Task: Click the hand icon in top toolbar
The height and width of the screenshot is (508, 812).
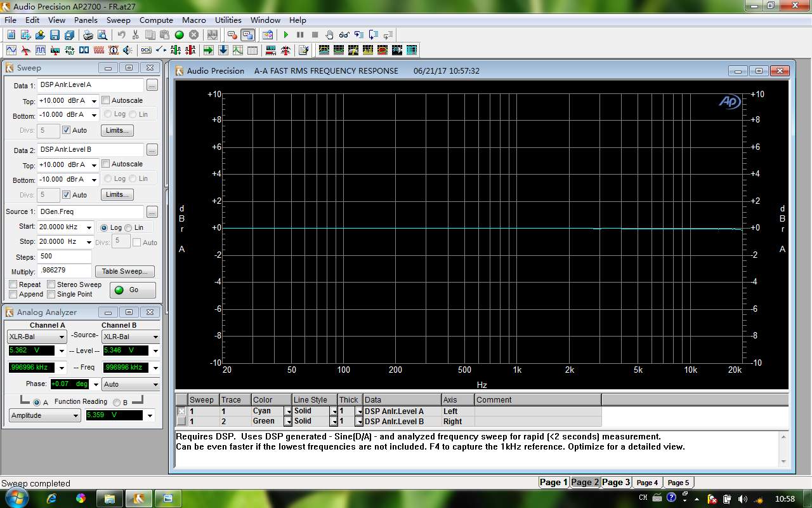Action: [329, 35]
